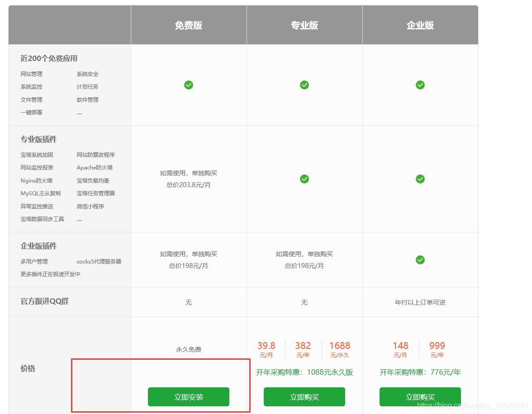Viewport: 532px width, 414px height.
Task: Select the 专业版 column header
Action: click(304, 25)
